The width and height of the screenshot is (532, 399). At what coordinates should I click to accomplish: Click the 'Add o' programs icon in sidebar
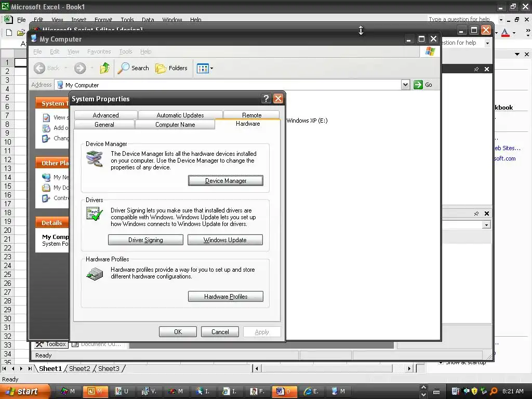coord(46,128)
